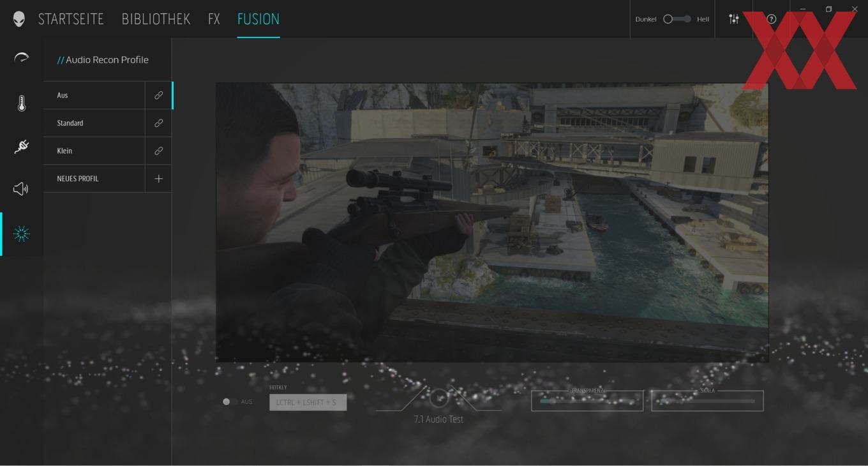
Task: Click link icon for Klein profile
Action: click(158, 151)
